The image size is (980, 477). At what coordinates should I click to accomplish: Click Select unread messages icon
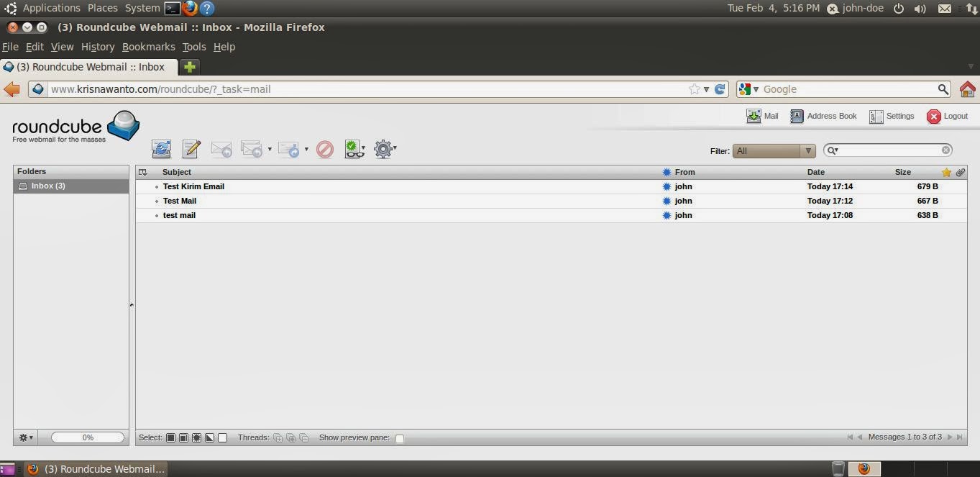click(x=196, y=437)
